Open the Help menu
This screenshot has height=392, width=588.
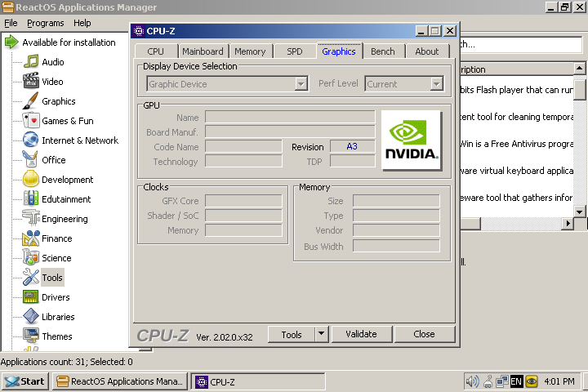(82, 23)
